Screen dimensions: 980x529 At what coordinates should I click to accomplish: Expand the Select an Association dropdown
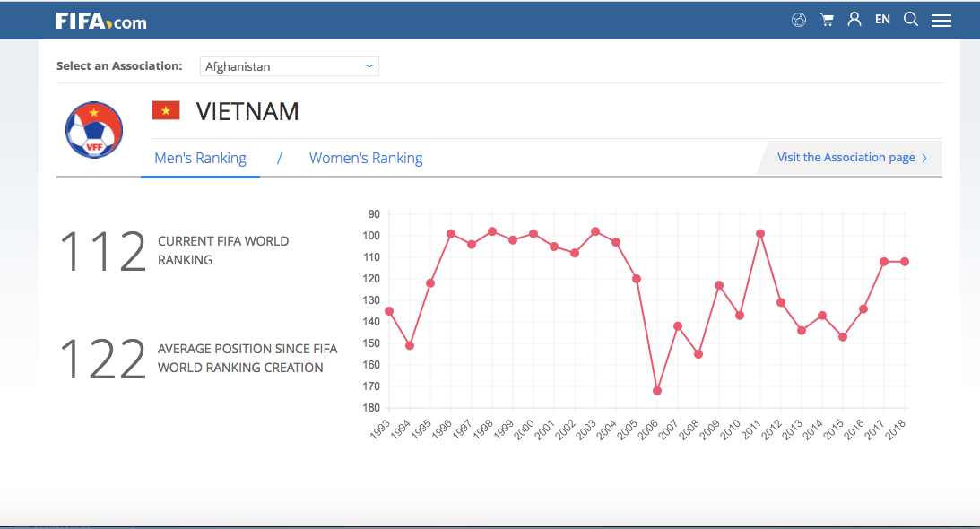tap(290, 66)
